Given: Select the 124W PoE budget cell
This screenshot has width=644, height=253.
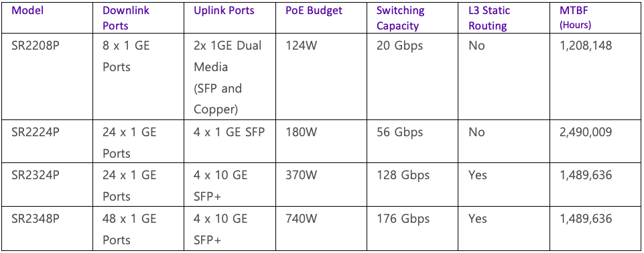Looking at the screenshot, I should click(x=302, y=46).
